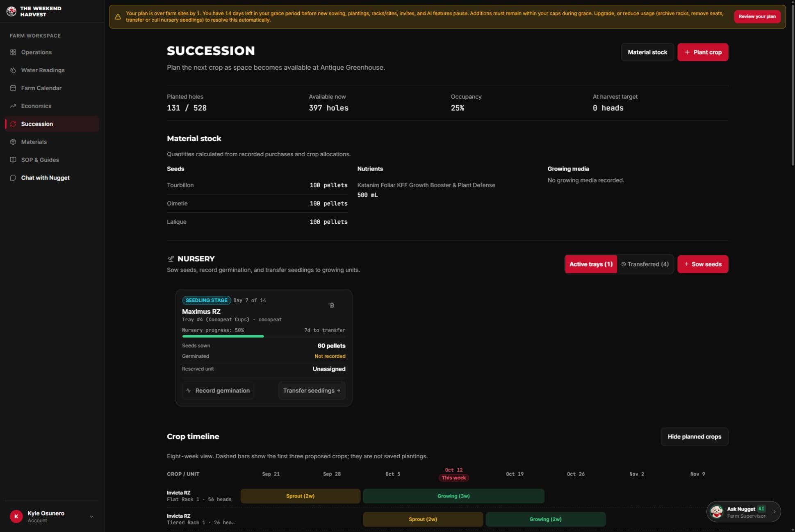This screenshot has width=795, height=532.
Task: Click the Chat with Nugget bubble icon
Action: pyautogui.click(x=13, y=178)
